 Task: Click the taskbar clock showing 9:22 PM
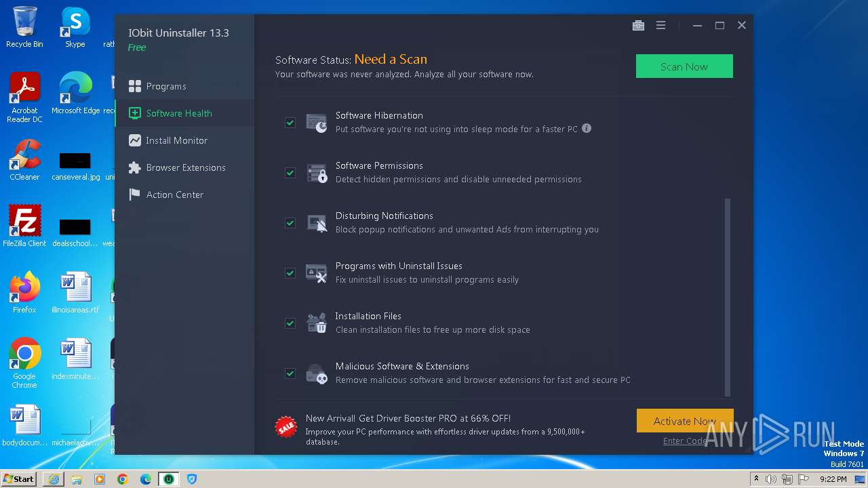(x=833, y=479)
